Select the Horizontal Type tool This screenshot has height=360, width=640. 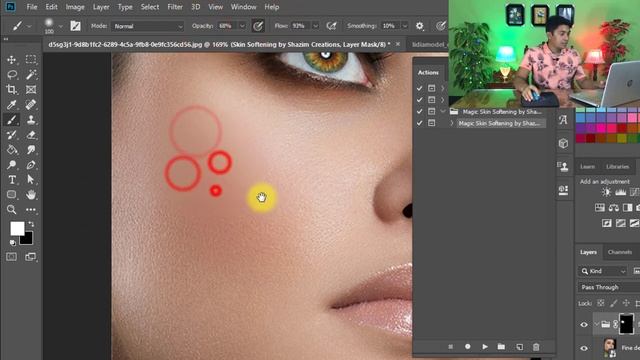tap(11, 180)
